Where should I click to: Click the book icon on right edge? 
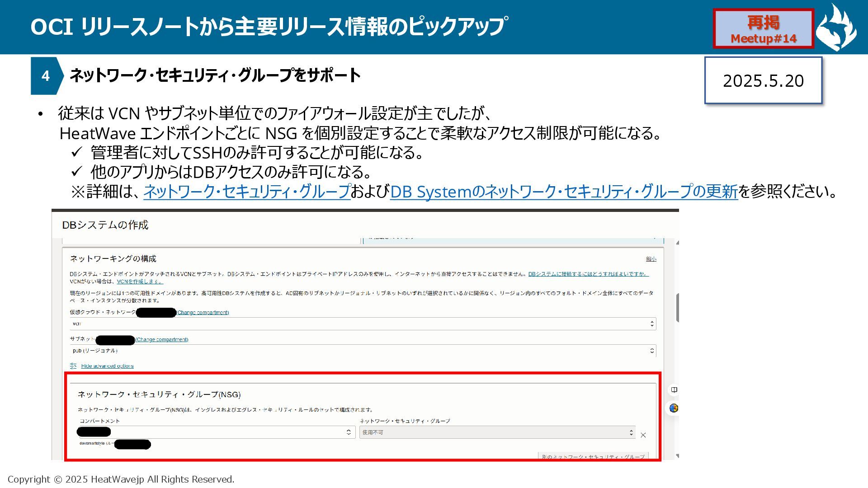pyautogui.click(x=674, y=389)
